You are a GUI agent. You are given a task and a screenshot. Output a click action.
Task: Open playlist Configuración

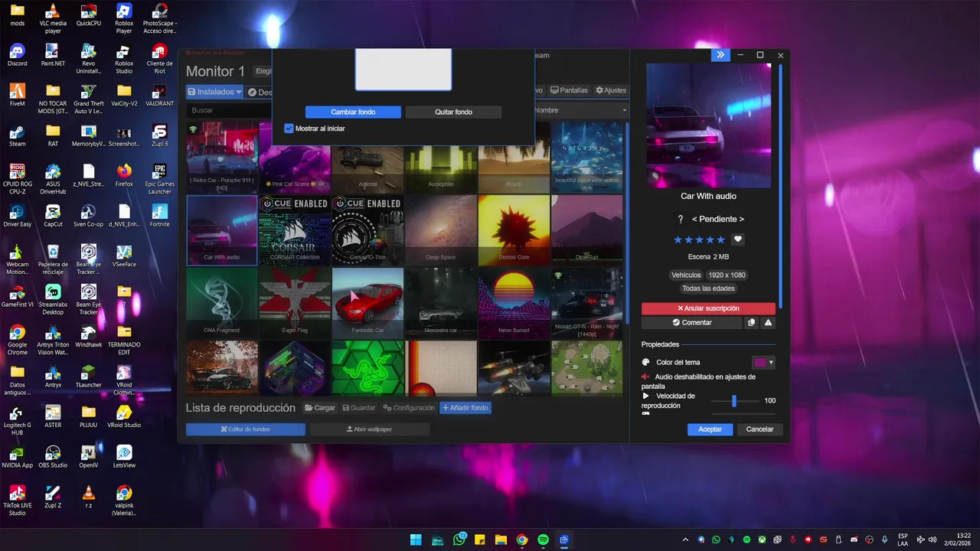click(409, 408)
